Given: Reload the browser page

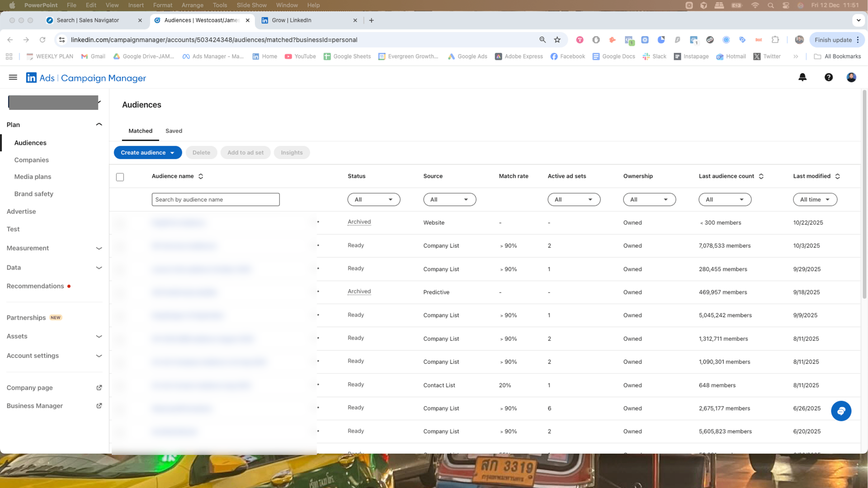Looking at the screenshot, I should (42, 40).
